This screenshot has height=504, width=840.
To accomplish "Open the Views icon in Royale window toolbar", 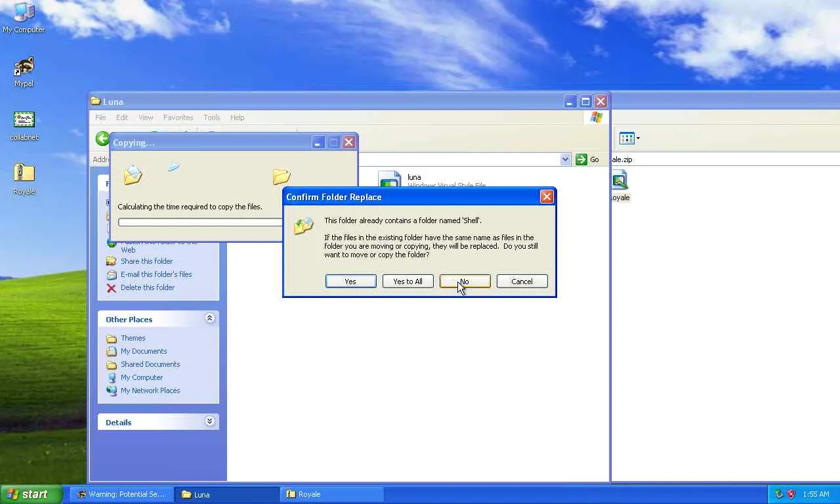I will click(627, 138).
